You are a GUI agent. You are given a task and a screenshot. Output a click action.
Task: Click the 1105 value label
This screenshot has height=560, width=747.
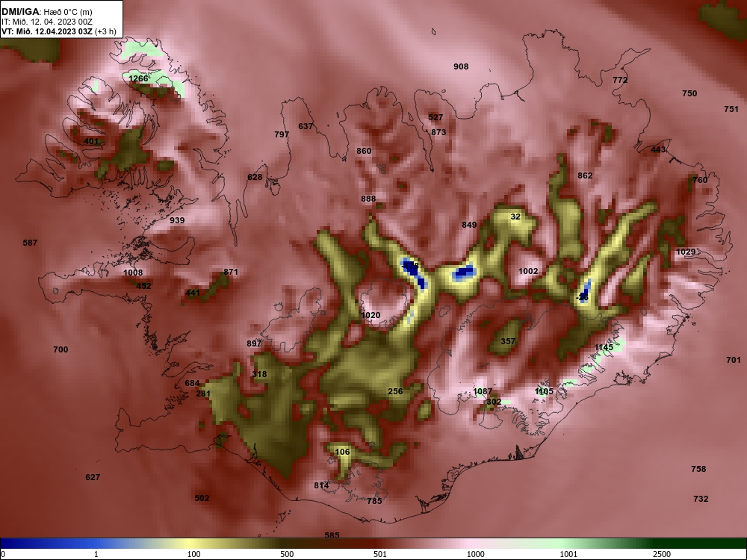click(x=544, y=391)
